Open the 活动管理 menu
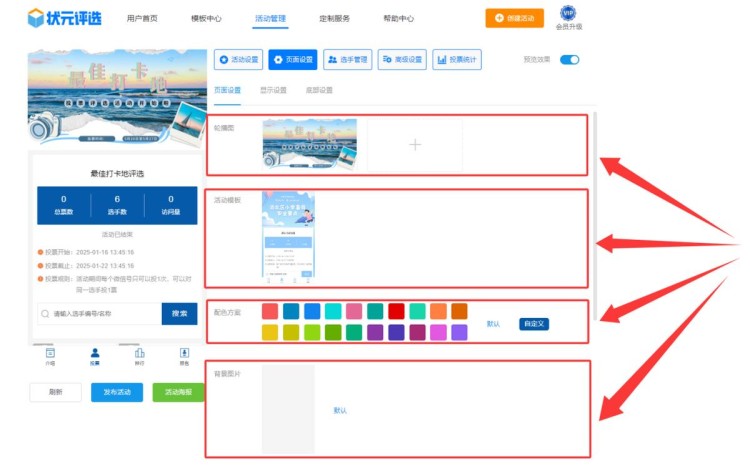 [x=270, y=18]
